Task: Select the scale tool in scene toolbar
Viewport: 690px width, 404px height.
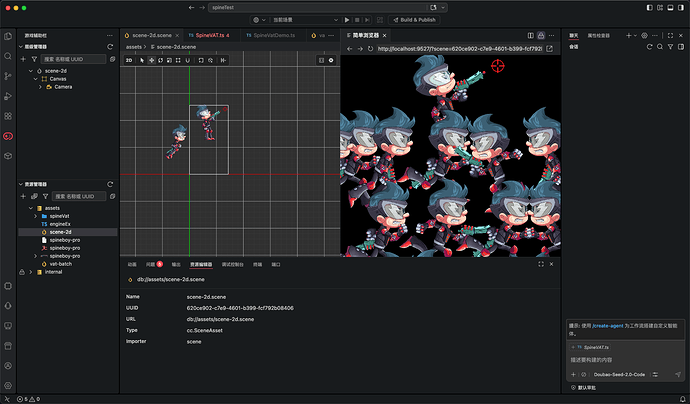Action: click(x=169, y=60)
